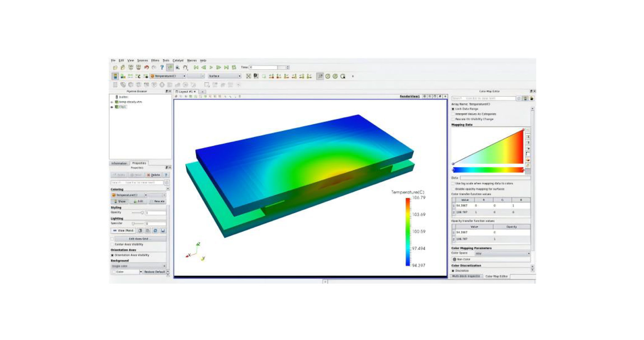
Task: Enable Interpret Values As Categories
Action: pos(453,114)
